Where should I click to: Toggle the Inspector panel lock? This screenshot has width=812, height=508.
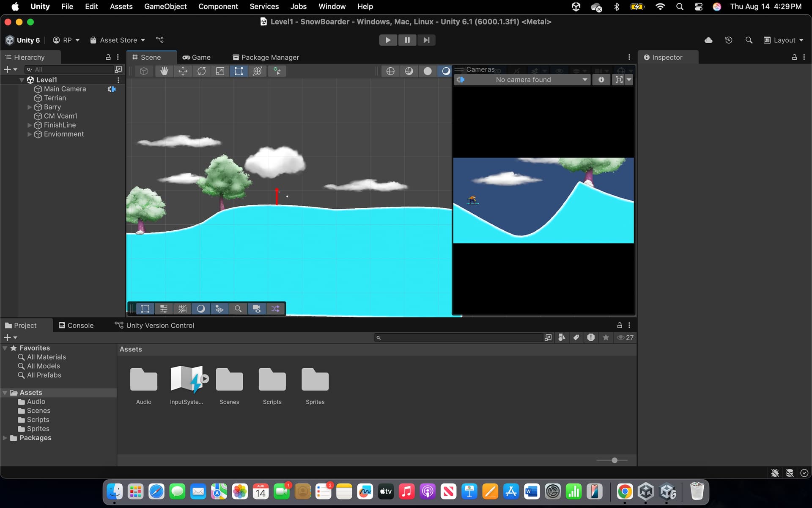(794, 57)
